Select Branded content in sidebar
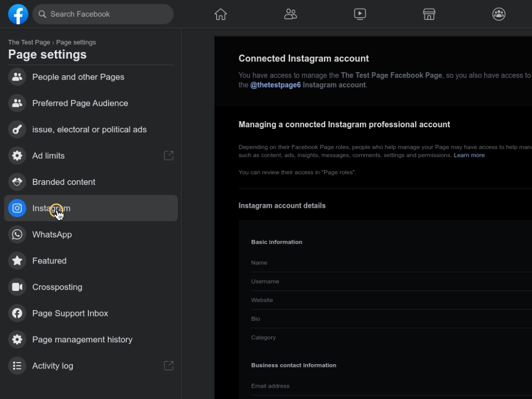 [91, 182]
